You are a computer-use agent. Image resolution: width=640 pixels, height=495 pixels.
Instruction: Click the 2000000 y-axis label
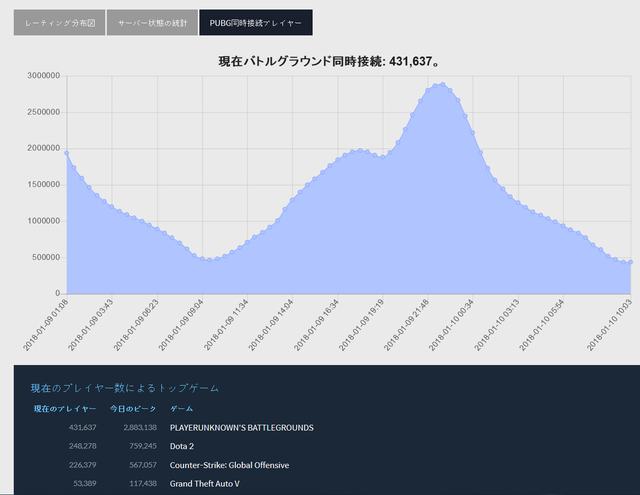click(x=44, y=148)
